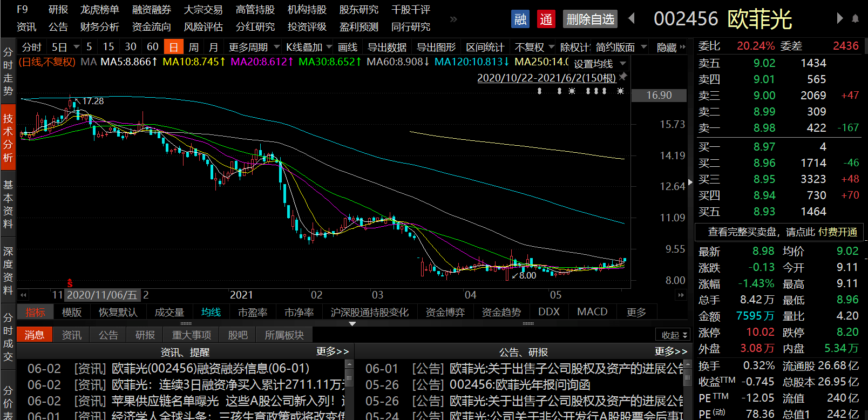
Task: Select the 15-minute period
Action: pos(109,47)
